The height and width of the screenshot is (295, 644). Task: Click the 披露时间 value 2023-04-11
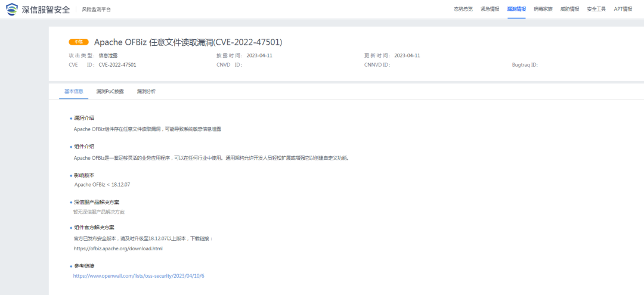point(259,56)
